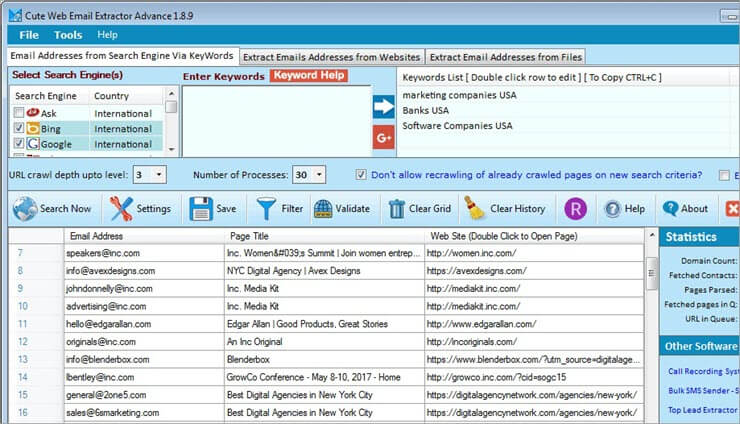Click the Google search engine logo
Image resolution: width=740 pixels, height=424 pixels.
point(33,144)
